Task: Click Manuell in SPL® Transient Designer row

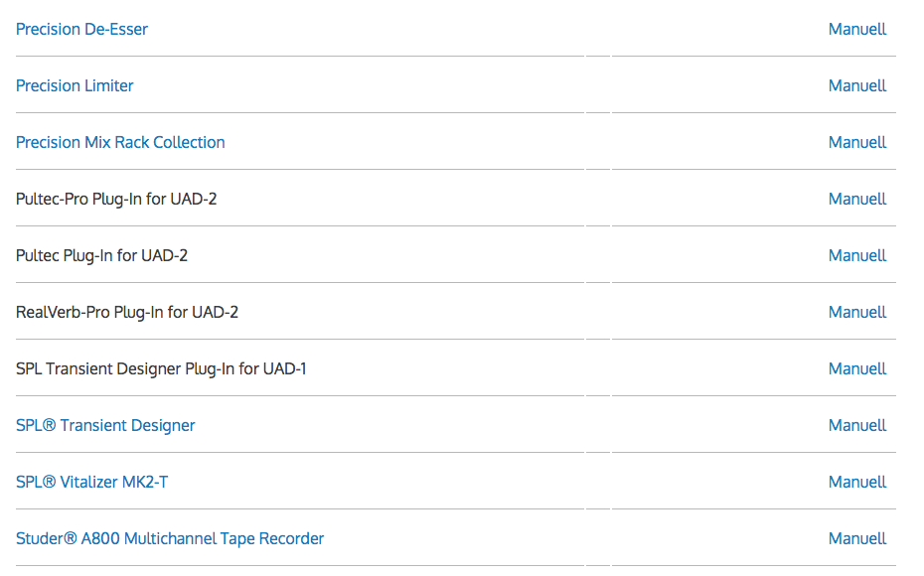Action: point(856,426)
